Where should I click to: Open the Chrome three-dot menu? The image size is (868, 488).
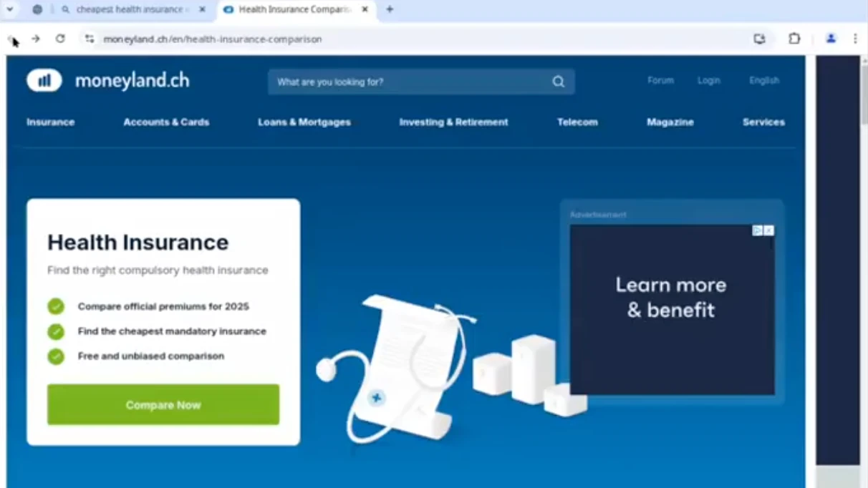[855, 39]
